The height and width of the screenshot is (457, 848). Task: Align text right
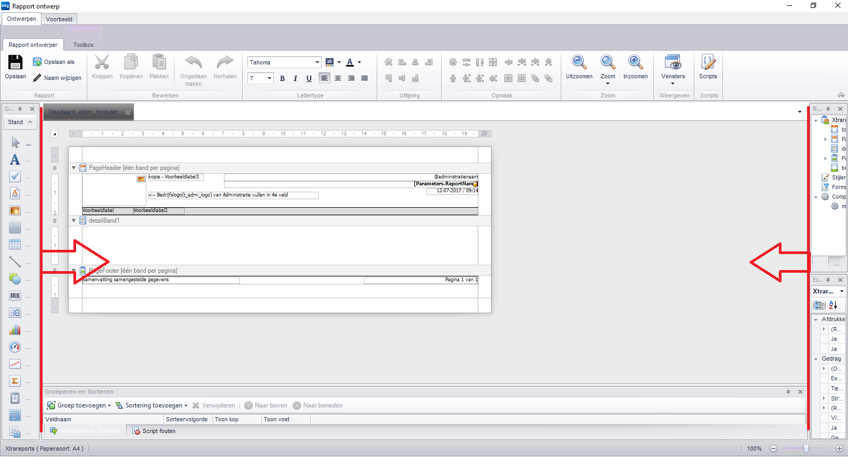(x=351, y=78)
